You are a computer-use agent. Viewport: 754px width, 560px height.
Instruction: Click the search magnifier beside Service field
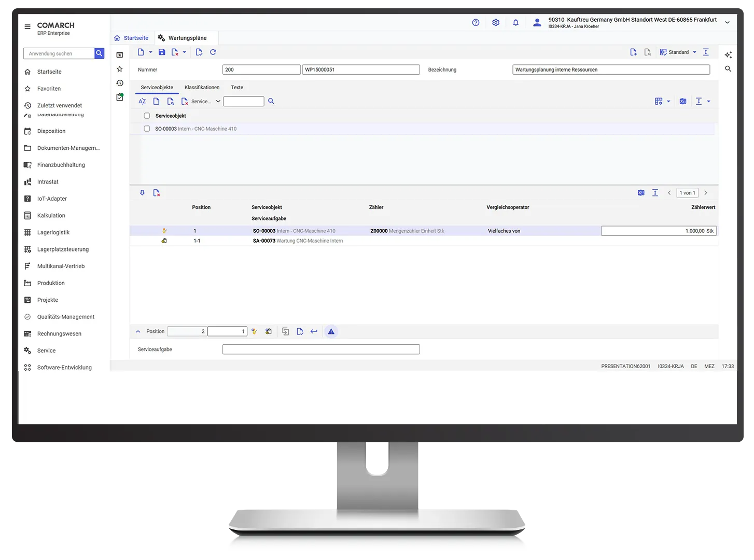click(x=271, y=102)
